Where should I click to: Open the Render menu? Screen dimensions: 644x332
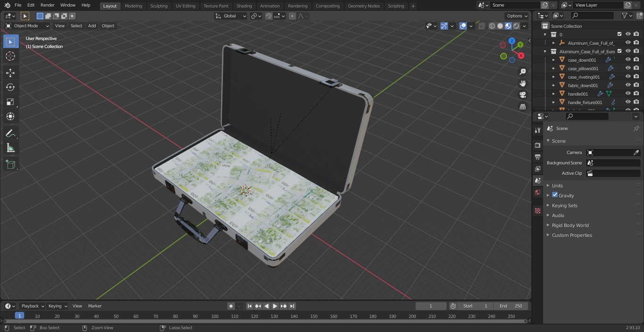click(47, 5)
